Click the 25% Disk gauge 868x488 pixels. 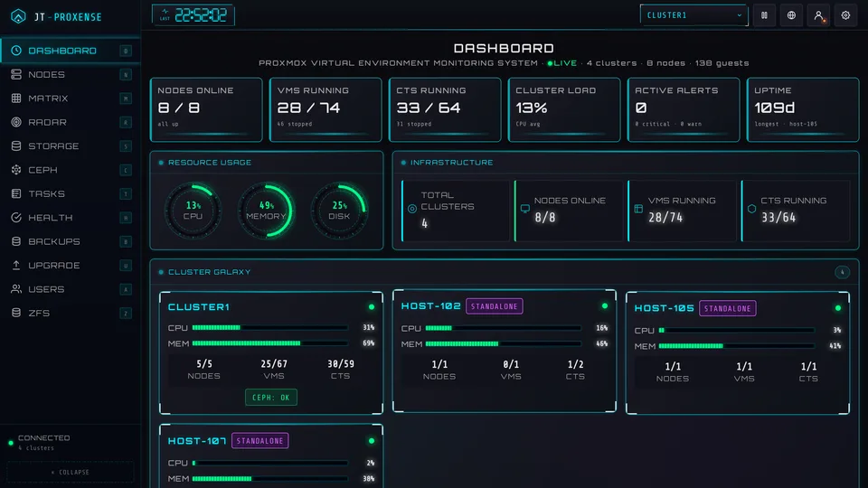point(339,211)
